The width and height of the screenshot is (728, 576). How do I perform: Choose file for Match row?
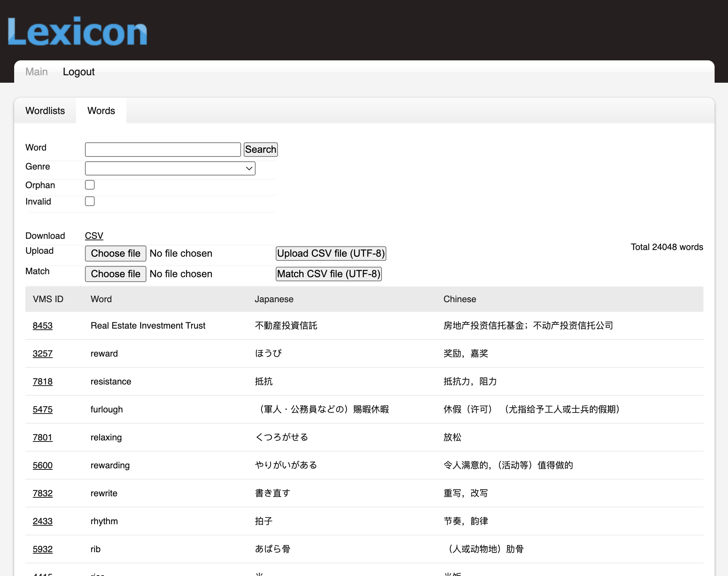(115, 274)
